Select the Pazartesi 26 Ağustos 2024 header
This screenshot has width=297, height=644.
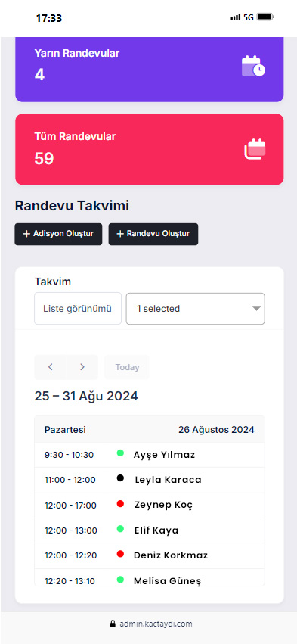point(150,430)
